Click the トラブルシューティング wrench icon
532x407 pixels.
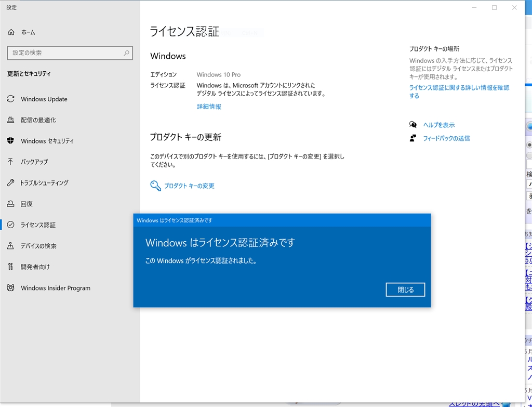tap(11, 182)
